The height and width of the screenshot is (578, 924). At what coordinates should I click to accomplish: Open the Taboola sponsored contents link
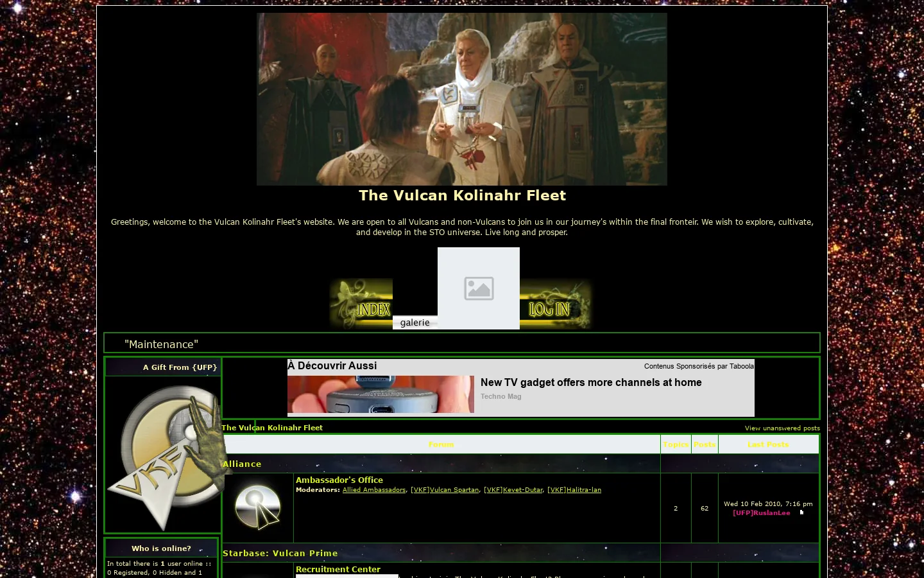(699, 366)
